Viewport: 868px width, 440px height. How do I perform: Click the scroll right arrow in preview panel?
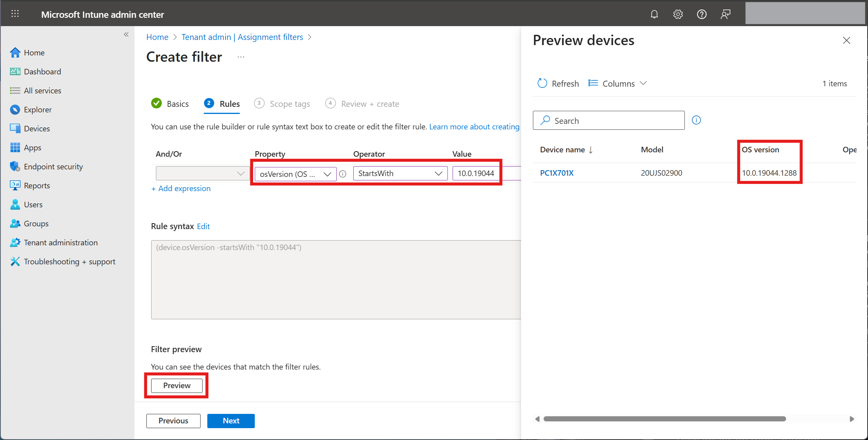click(x=852, y=419)
